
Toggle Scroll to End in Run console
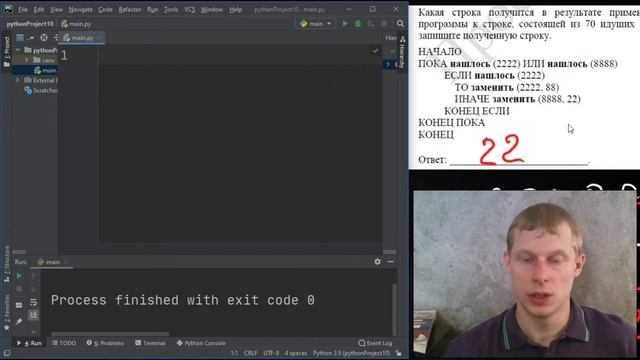point(33,315)
